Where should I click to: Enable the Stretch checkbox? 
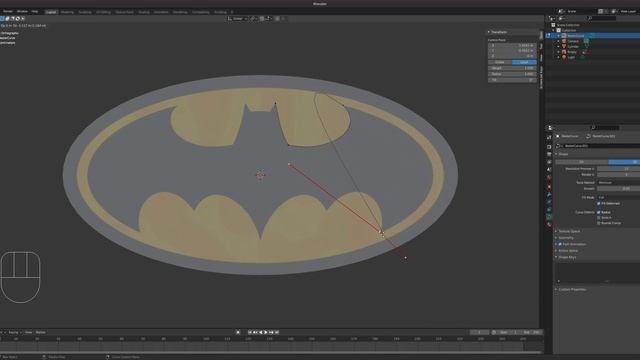[x=599, y=218]
